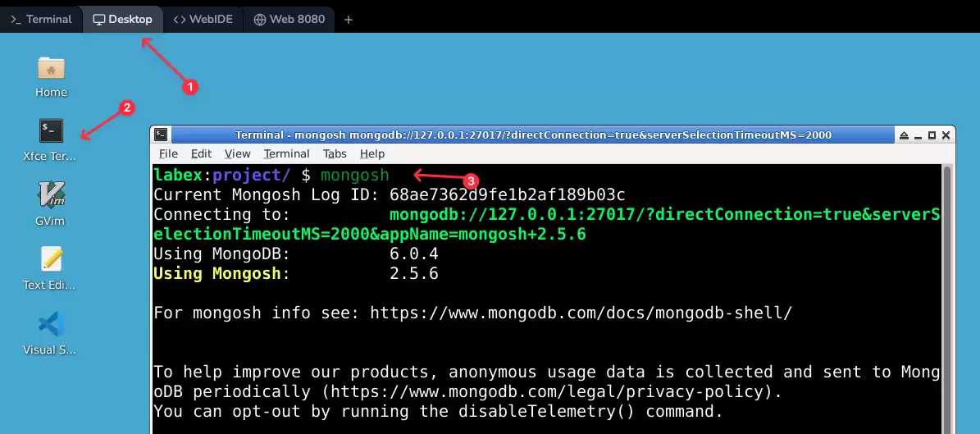Viewport: 980px width, 434px height.
Task: Switch to the WebIDE tab
Action: 203,20
